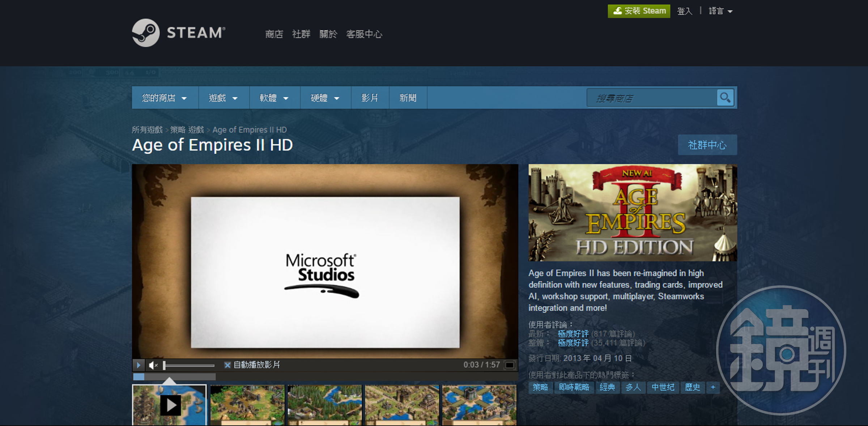The height and width of the screenshot is (426, 868).
Task: Click the Steam logo icon
Action: tap(145, 33)
